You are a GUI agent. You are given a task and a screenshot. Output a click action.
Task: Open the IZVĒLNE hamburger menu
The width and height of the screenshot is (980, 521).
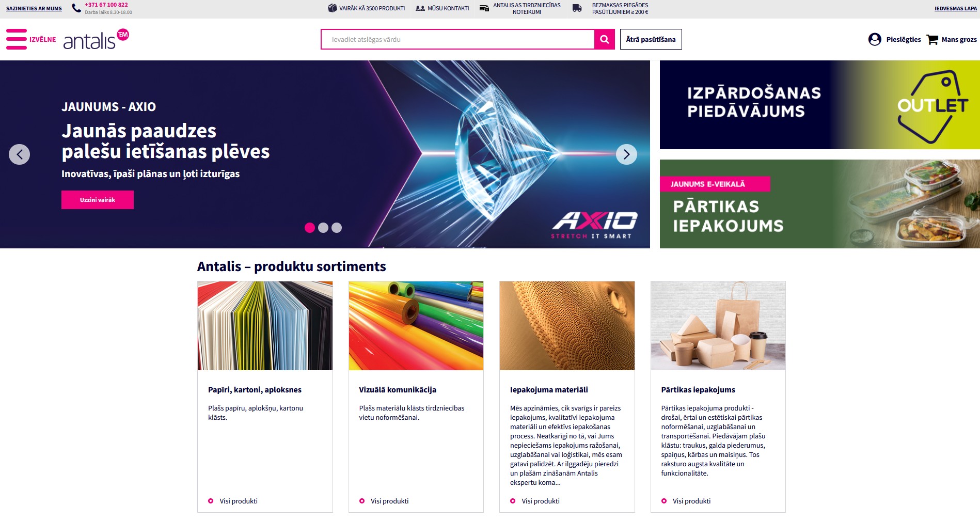pyautogui.click(x=16, y=39)
